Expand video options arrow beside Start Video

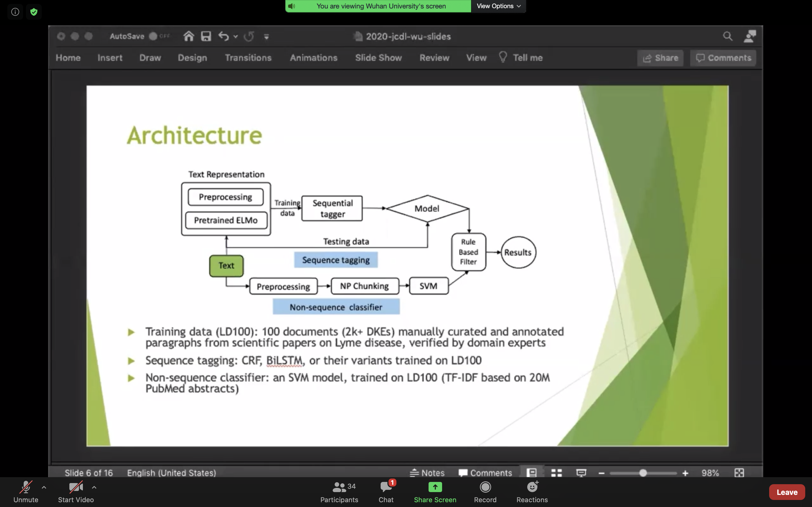[x=94, y=487]
